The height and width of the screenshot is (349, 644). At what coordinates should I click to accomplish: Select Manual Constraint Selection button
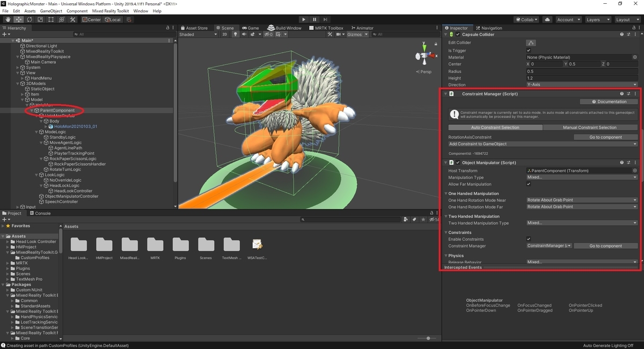coord(590,127)
